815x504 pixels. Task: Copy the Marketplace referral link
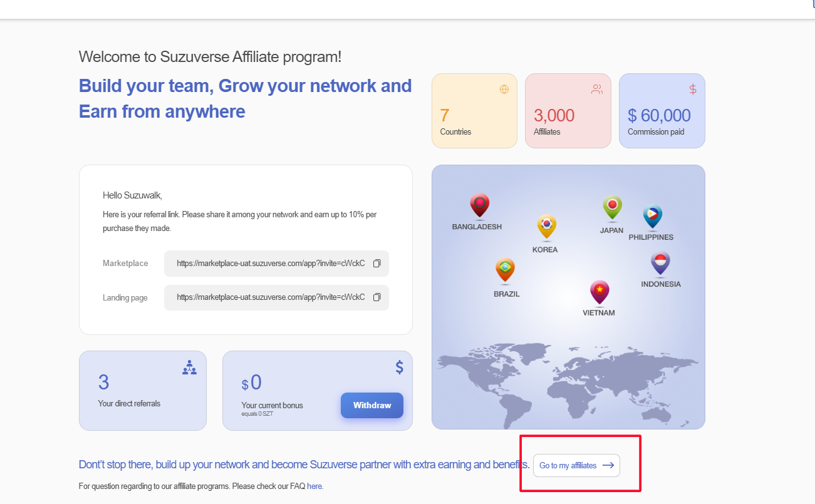pos(376,264)
